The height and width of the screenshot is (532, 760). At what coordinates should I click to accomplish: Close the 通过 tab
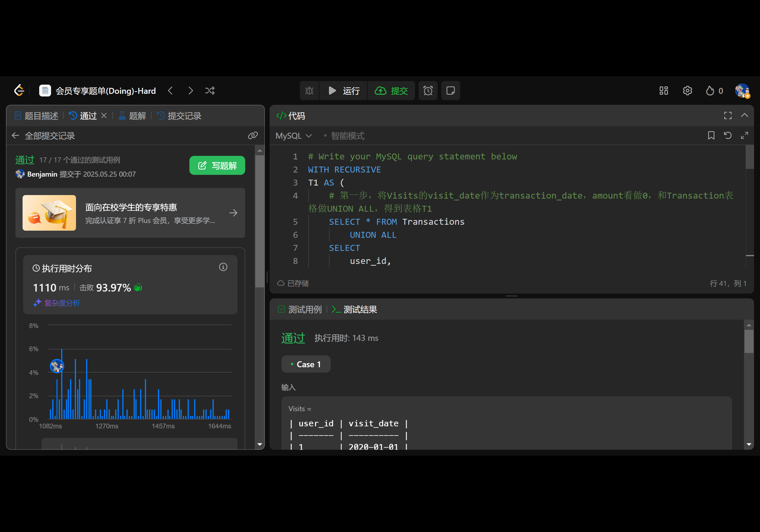(x=104, y=115)
